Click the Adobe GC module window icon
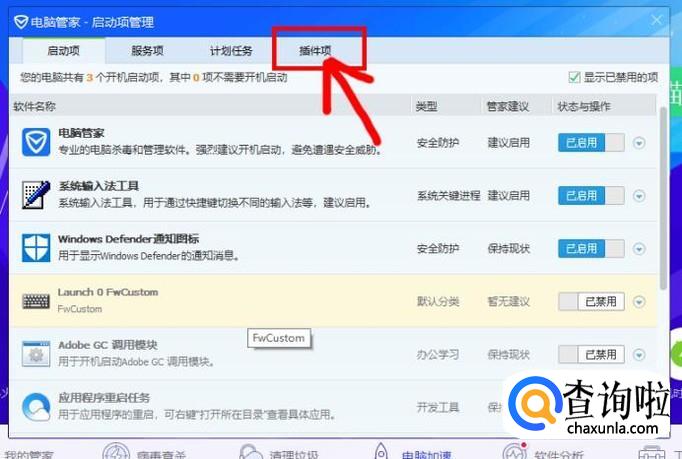The height and width of the screenshot is (459, 682). (x=36, y=354)
